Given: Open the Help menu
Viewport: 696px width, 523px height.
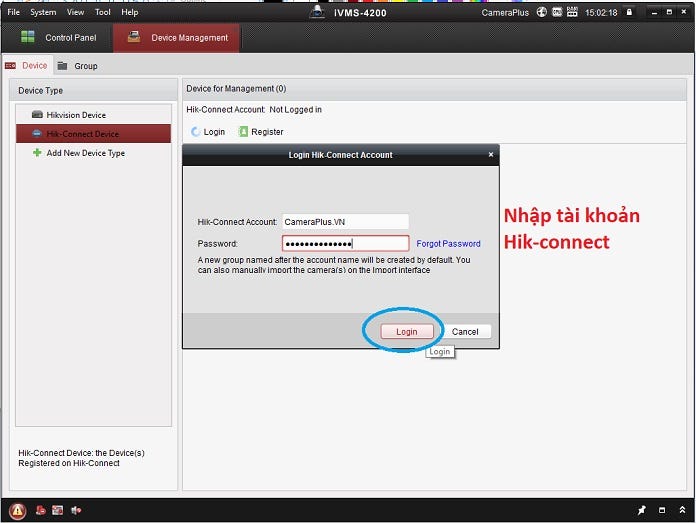Looking at the screenshot, I should [x=130, y=12].
